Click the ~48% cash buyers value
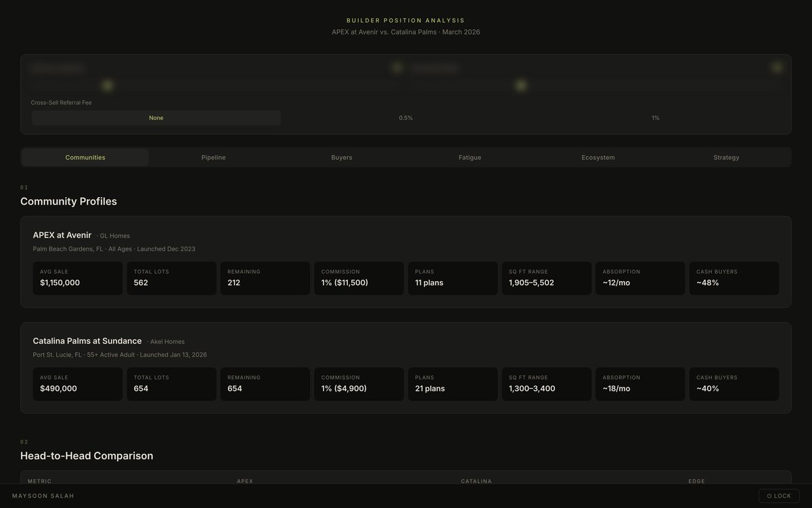The width and height of the screenshot is (812, 508). click(708, 282)
